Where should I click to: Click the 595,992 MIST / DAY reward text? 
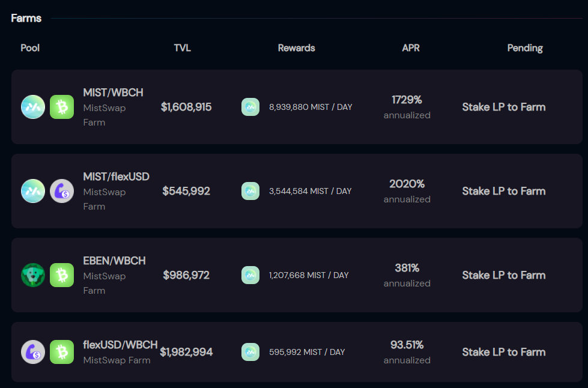click(307, 351)
